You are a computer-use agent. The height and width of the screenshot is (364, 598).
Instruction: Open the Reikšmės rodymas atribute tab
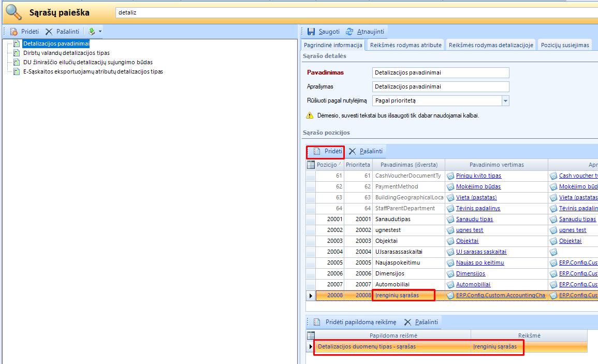[406, 45]
